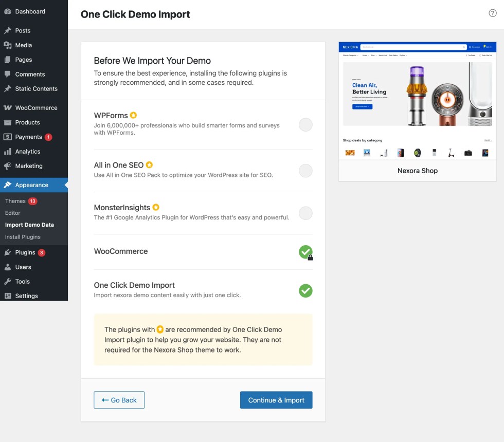This screenshot has width=504, height=442.
Task: Enable the All in One SEO plugin toggle
Action: [305, 171]
